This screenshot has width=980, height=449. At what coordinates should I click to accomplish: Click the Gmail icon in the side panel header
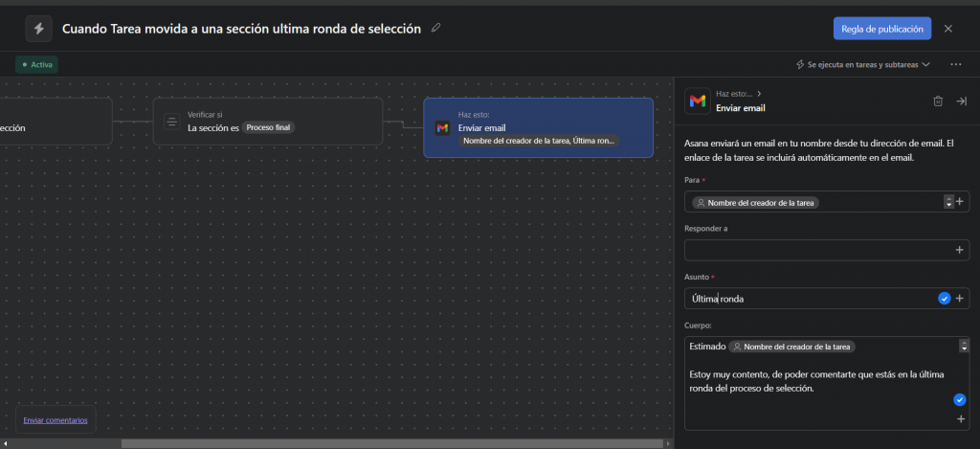698,101
